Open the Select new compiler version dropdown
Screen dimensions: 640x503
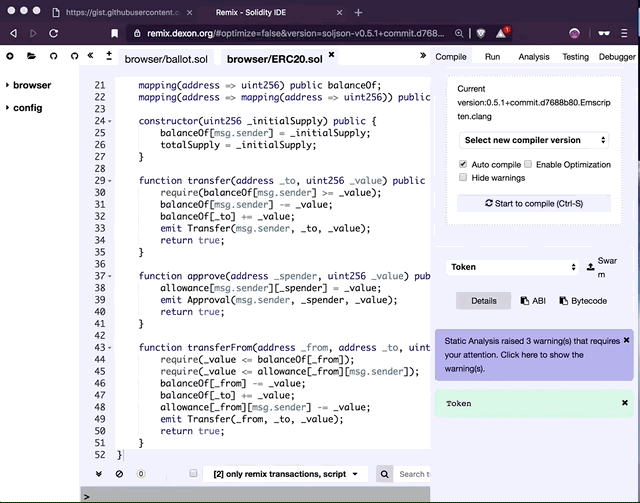tap(534, 140)
